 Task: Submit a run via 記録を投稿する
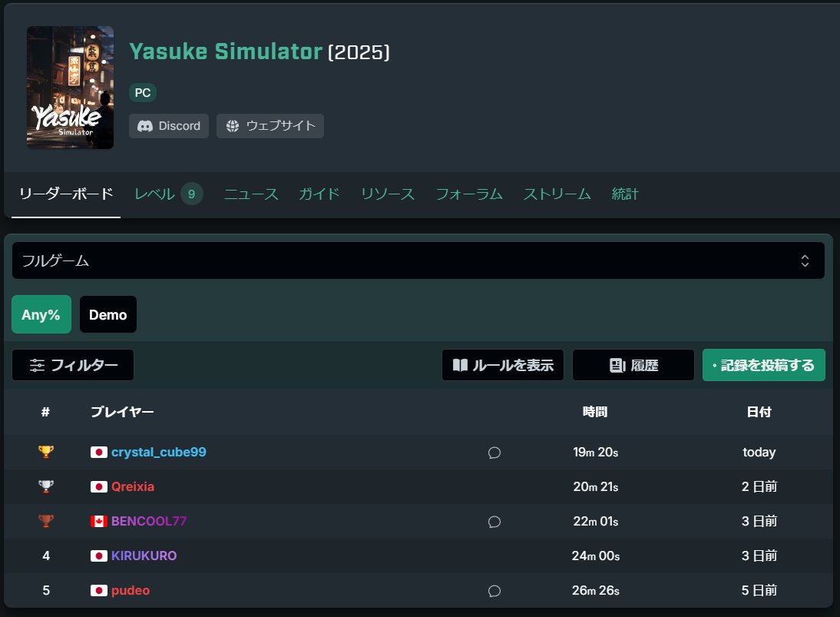point(763,365)
